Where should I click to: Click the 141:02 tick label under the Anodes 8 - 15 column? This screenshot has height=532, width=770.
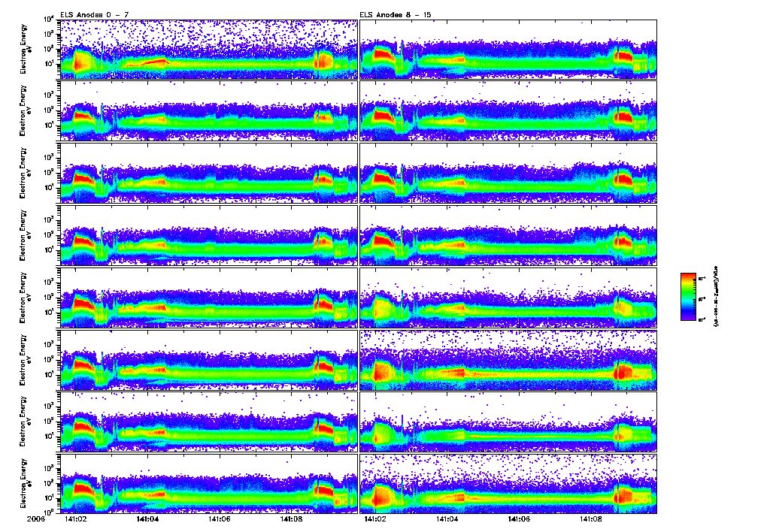click(376, 518)
